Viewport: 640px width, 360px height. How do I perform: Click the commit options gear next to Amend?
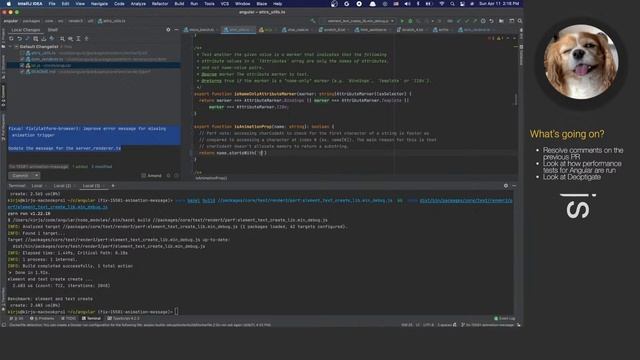pos(168,176)
